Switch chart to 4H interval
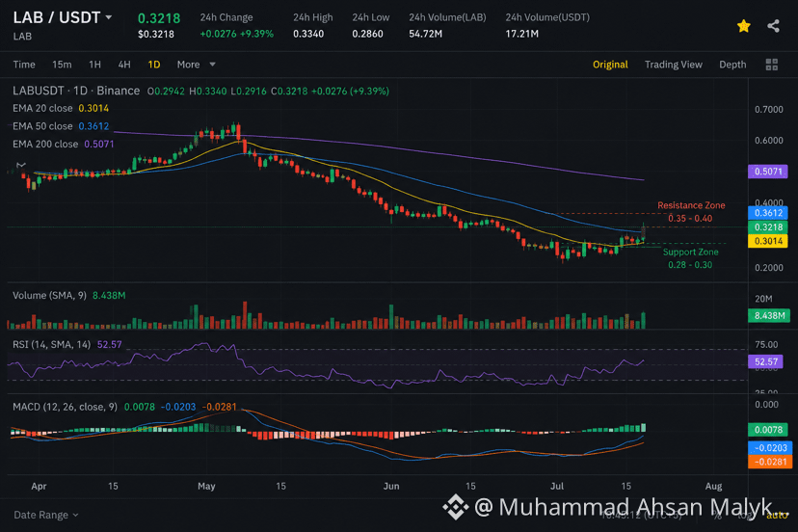 pyautogui.click(x=124, y=65)
